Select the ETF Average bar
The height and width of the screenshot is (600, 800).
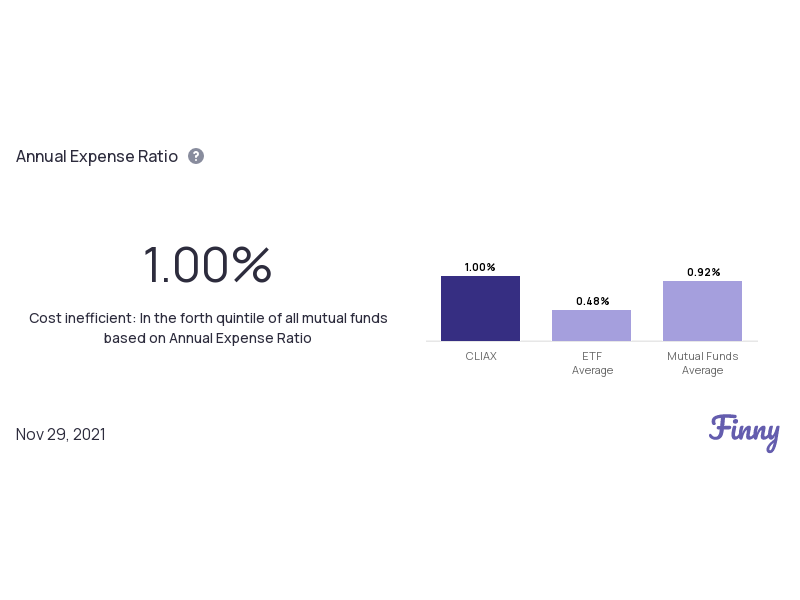[591, 325]
